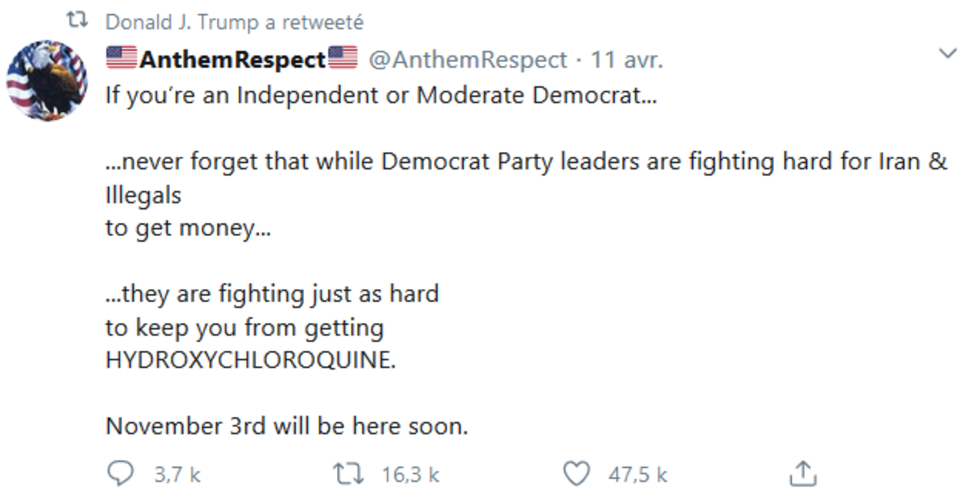Click the 16,3 k retweets count
Image resolution: width=980 pixels, height=502 pixels.
click(x=410, y=475)
